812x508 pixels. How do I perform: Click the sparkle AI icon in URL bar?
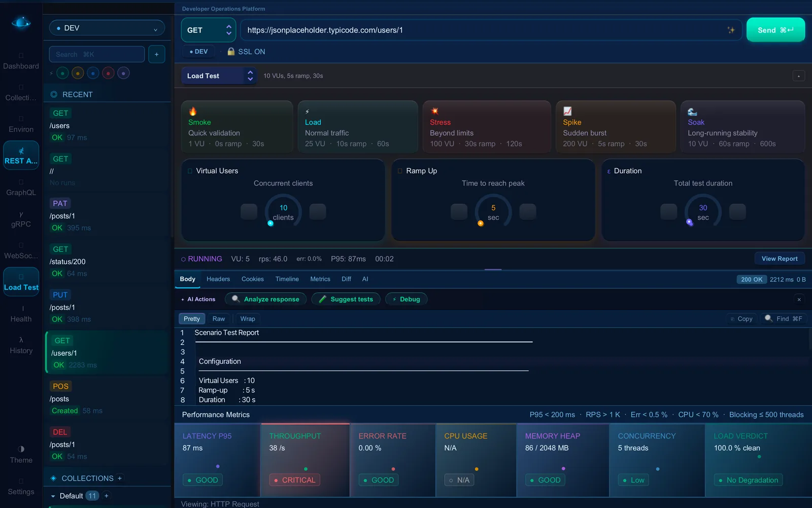[731, 30]
